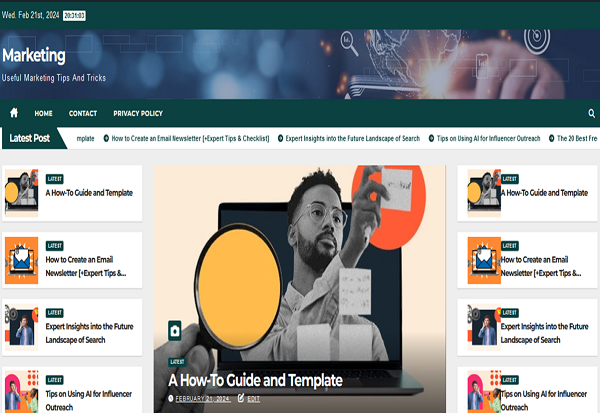Click LATEST tag on left AI Influencer card
Viewport: 600px width, 413px height.
coord(54,380)
